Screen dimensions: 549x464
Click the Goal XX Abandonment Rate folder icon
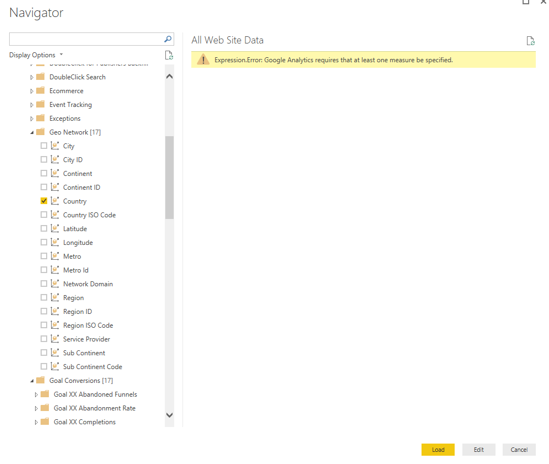click(x=45, y=408)
